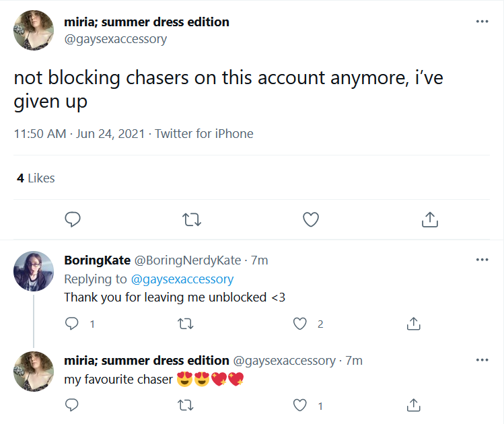Share BoringKate's reply tweet
504x424 pixels.
414,324
